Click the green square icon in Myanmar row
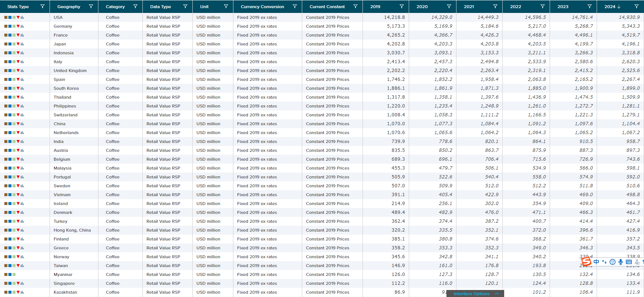 coord(14,274)
